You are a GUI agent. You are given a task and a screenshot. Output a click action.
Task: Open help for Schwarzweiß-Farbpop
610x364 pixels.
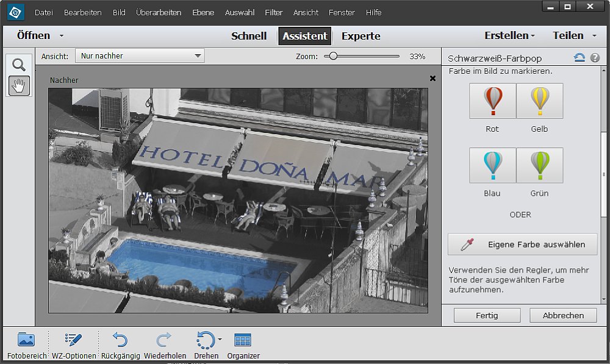[x=595, y=58]
